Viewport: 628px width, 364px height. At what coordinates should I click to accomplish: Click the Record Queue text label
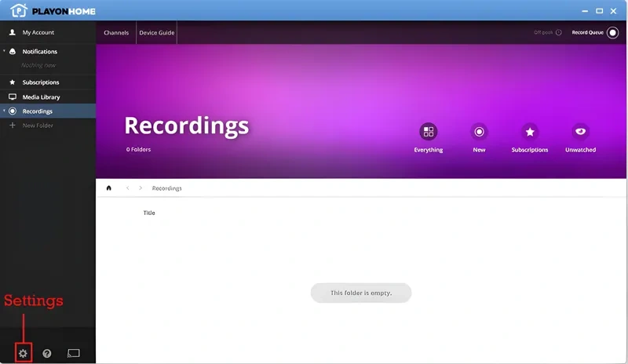[x=587, y=32]
